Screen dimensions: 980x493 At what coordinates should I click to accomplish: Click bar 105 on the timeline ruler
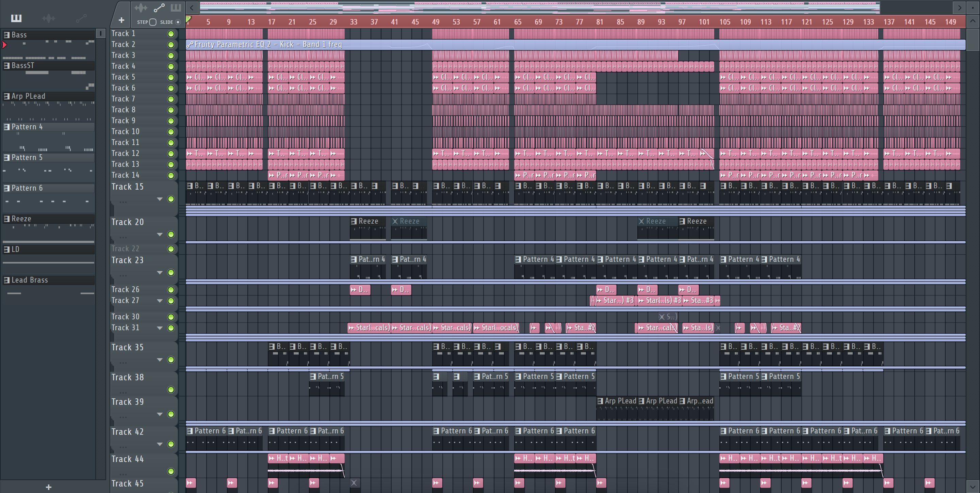[725, 22]
